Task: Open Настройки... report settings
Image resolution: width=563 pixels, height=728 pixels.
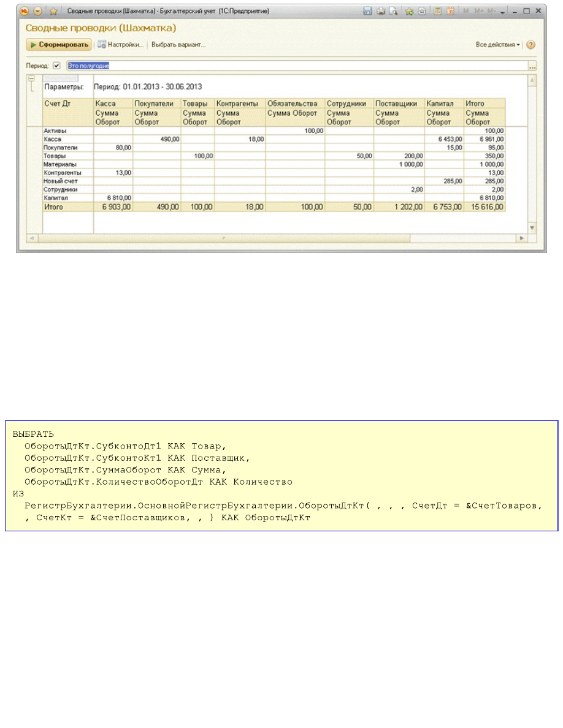Action: (x=121, y=45)
